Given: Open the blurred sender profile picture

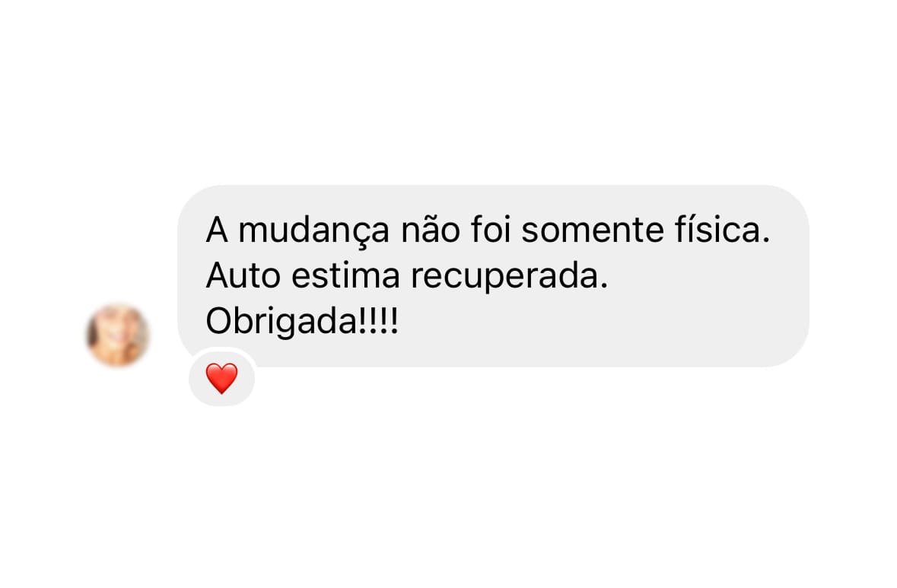Looking at the screenshot, I should (x=118, y=335).
